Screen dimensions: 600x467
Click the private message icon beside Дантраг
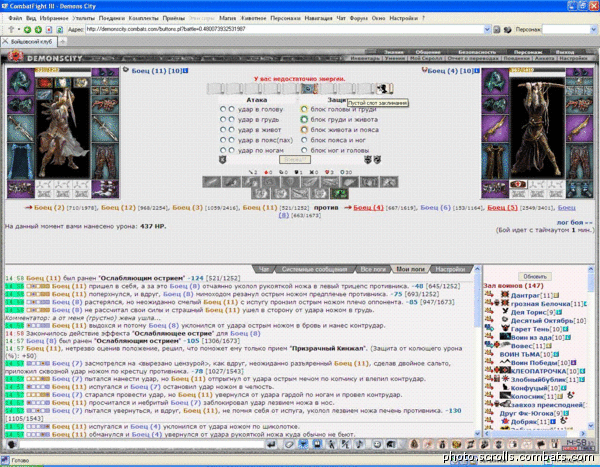coord(488,294)
